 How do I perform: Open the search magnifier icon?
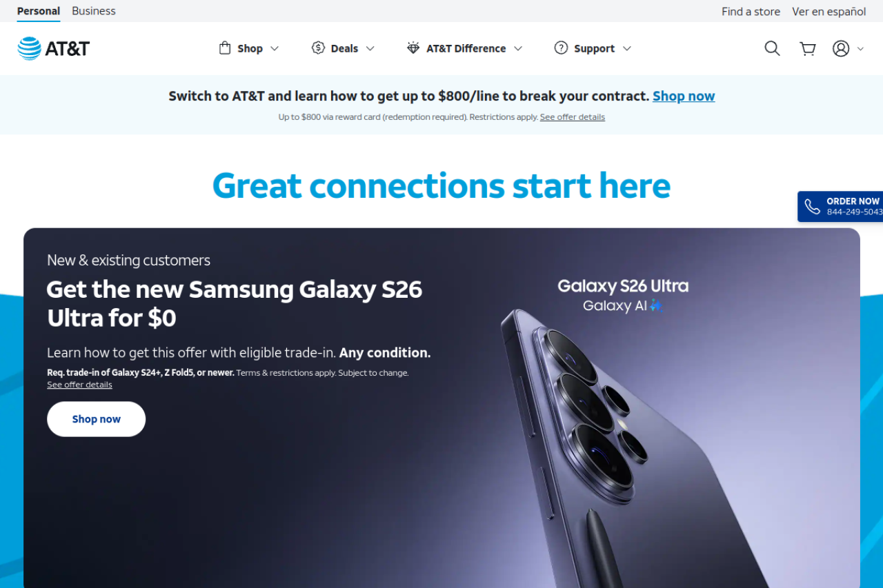pyautogui.click(x=772, y=48)
